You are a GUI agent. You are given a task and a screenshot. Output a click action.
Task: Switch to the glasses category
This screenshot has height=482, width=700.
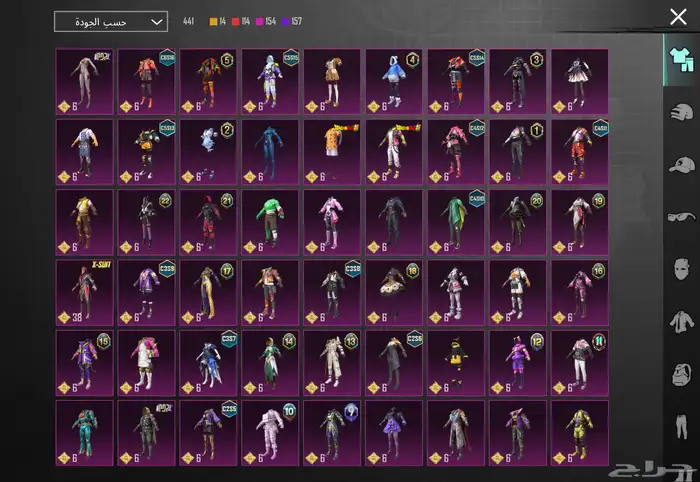[681, 217]
